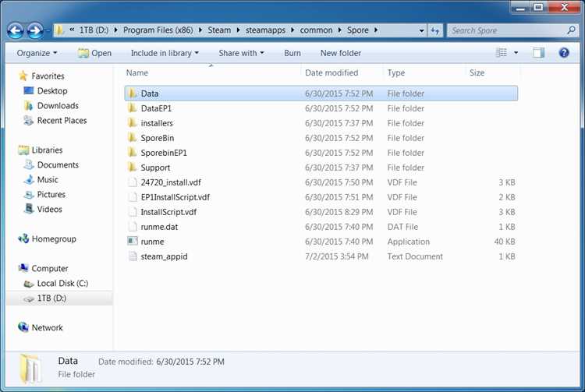Screen dimensions: 585x392
Task: Expand the arrow after Steam in breadcrumb
Action: click(238, 30)
